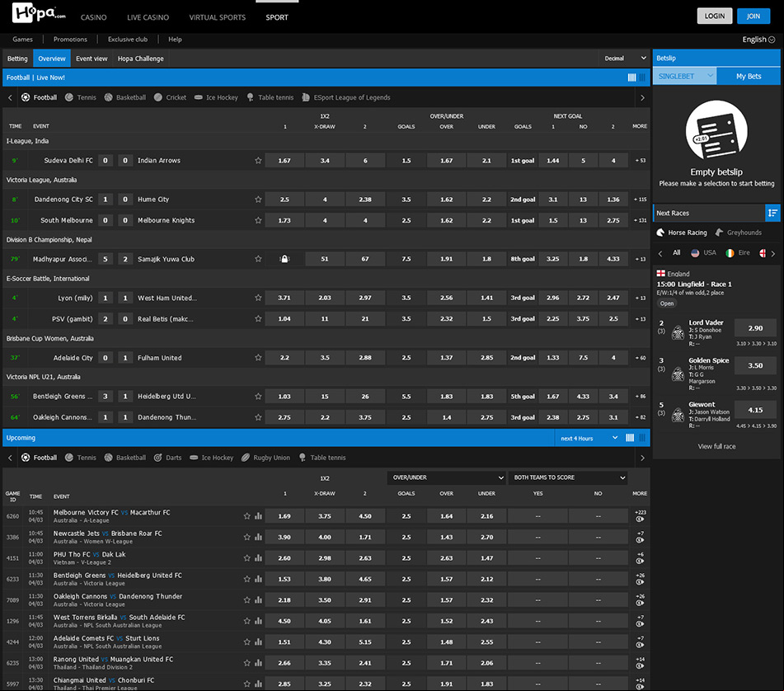The width and height of the screenshot is (784, 691).
Task: Open +53 more markets for Sudeva Delhi
Action: (x=640, y=161)
